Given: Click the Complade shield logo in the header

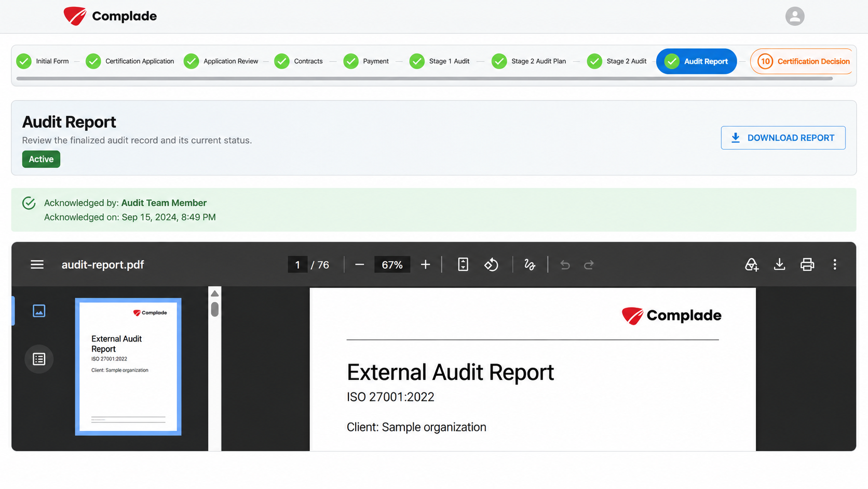Looking at the screenshot, I should click(75, 16).
